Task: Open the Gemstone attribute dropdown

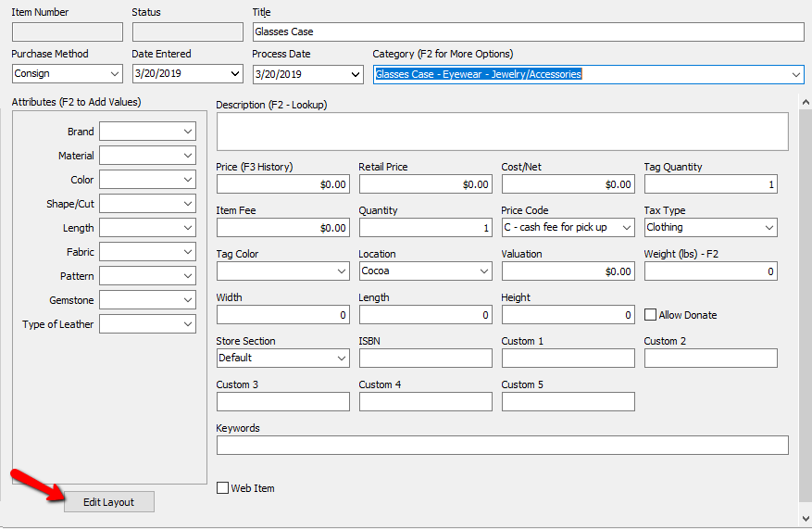Action: click(x=147, y=300)
